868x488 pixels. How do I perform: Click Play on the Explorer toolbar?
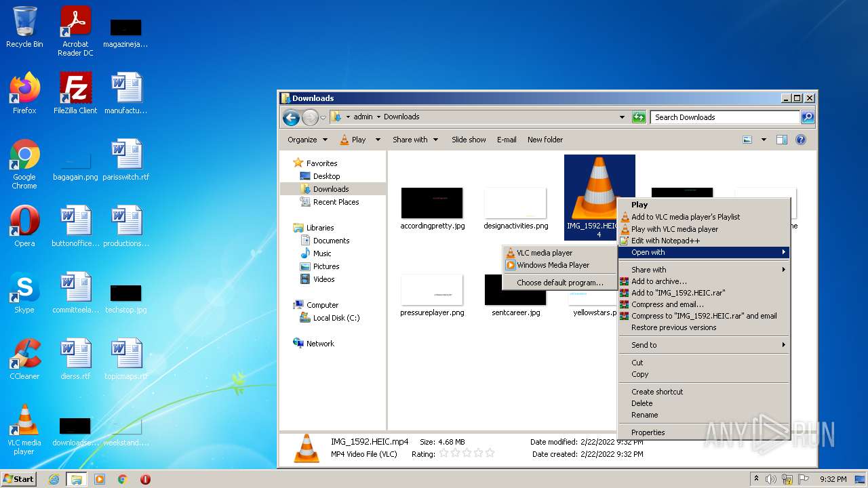(353, 140)
